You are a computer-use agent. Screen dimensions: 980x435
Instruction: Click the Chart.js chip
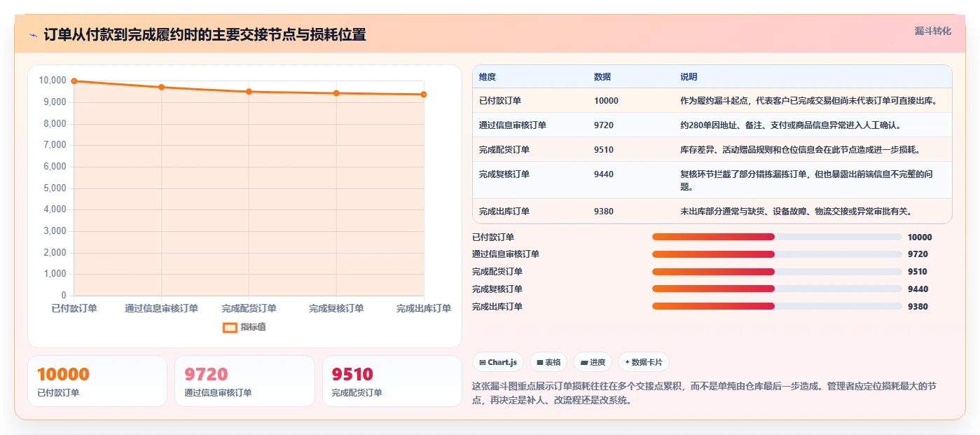click(x=498, y=362)
